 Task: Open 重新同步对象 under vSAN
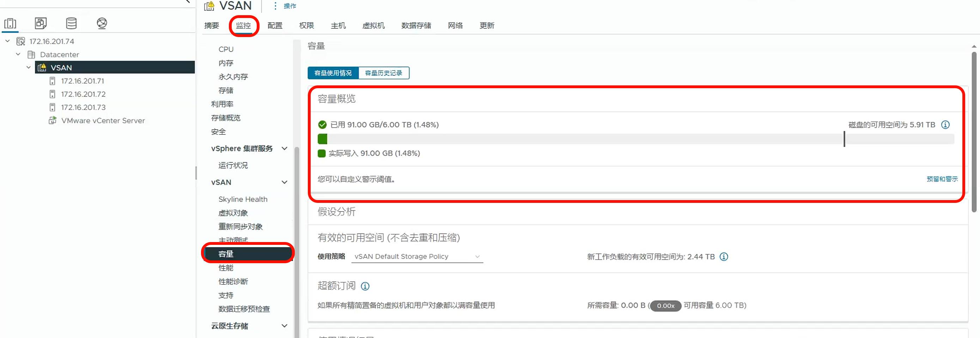tap(241, 227)
